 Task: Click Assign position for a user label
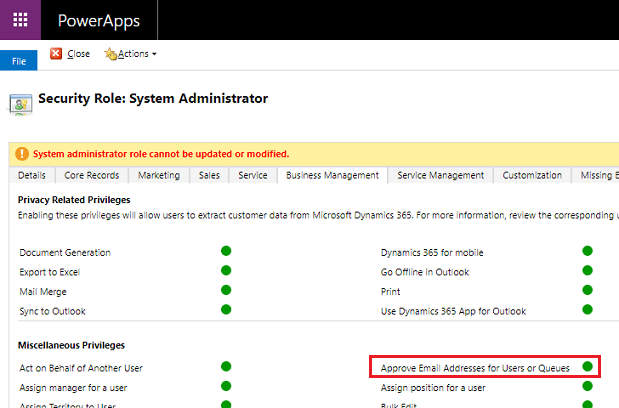coord(433,388)
